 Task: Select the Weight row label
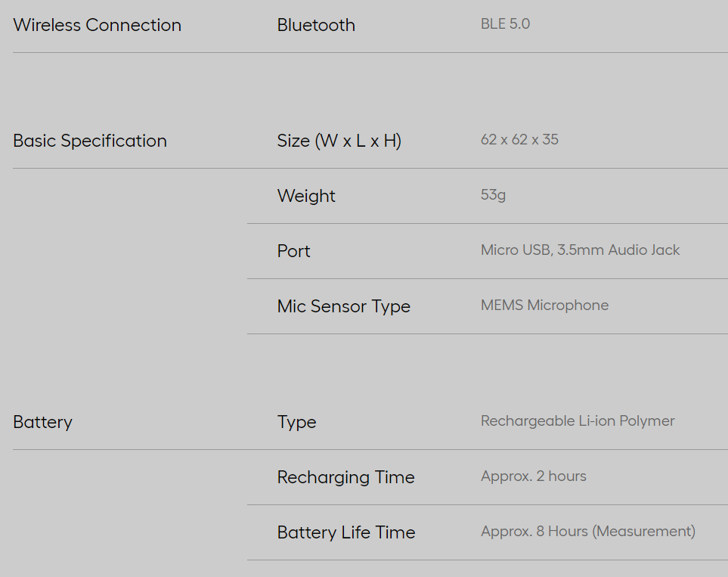[306, 196]
